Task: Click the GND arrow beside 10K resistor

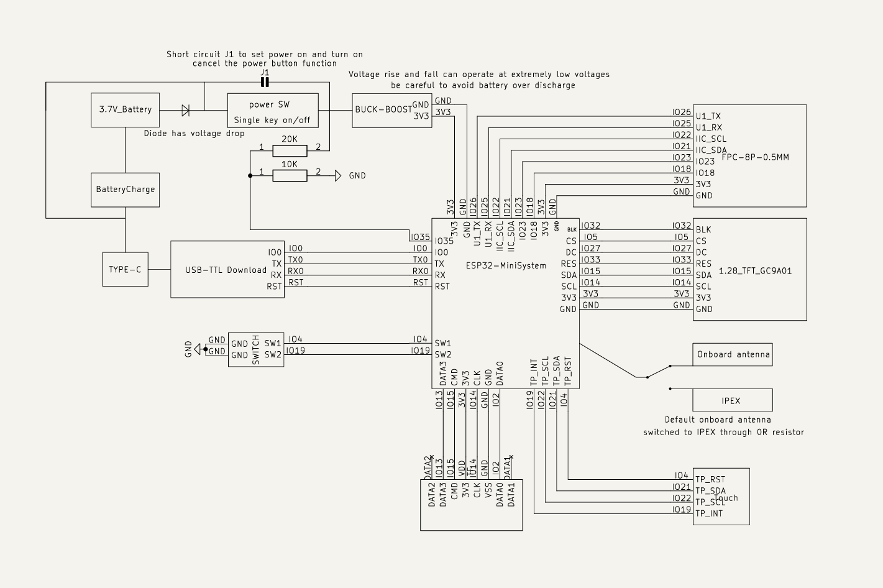Action: coord(338,176)
